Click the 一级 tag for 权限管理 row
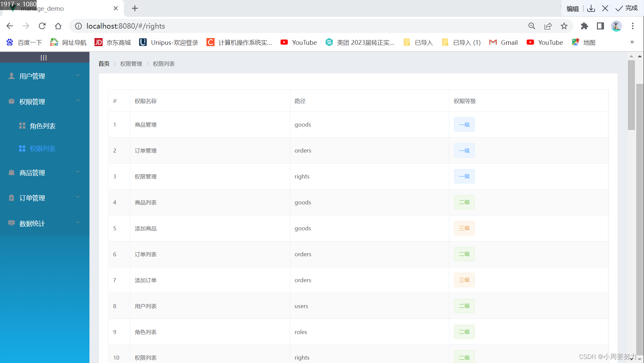 point(464,176)
